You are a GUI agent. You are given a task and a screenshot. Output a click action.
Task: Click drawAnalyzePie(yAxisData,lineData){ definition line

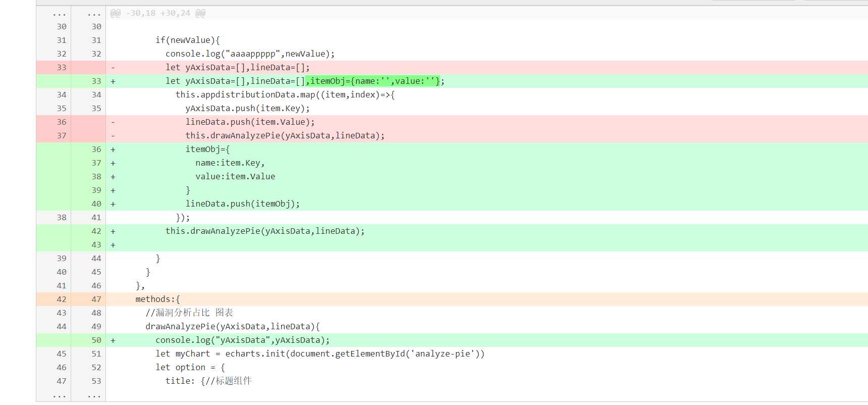pyautogui.click(x=233, y=326)
